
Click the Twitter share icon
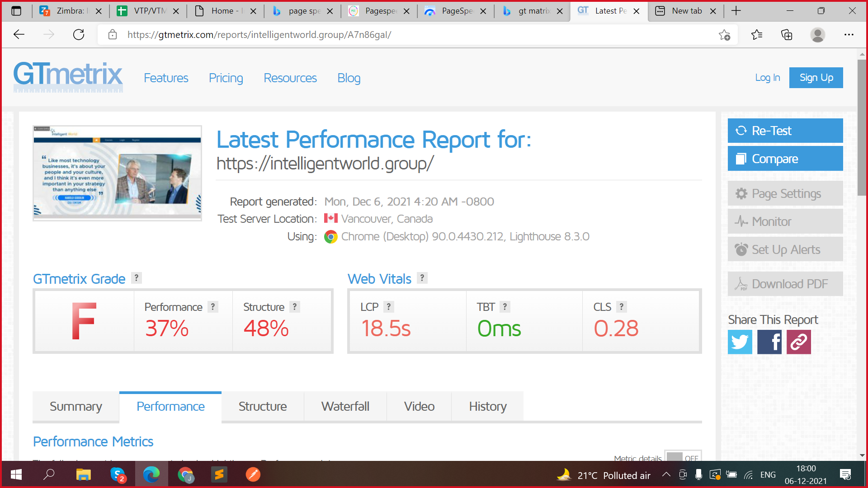740,342
